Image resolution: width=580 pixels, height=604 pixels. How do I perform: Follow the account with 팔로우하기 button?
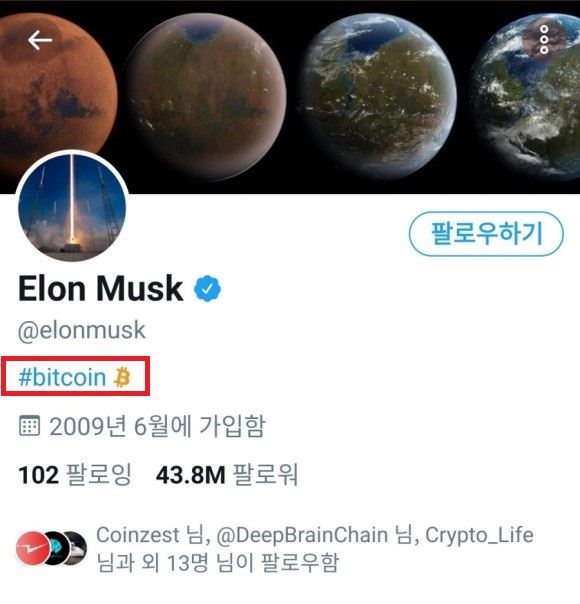pos(486,234)
